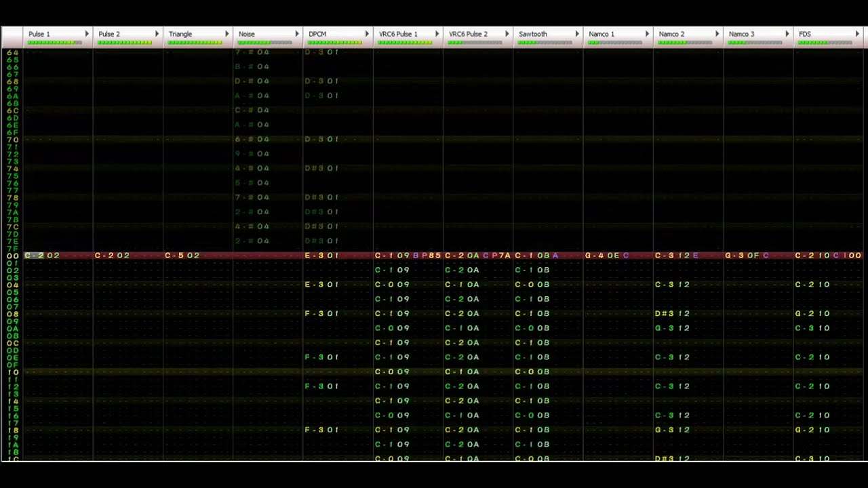This screenshot has height=488, width=868.
Task: Click the Namco 1 channel's expand arrow
Action: click(647, 34)
